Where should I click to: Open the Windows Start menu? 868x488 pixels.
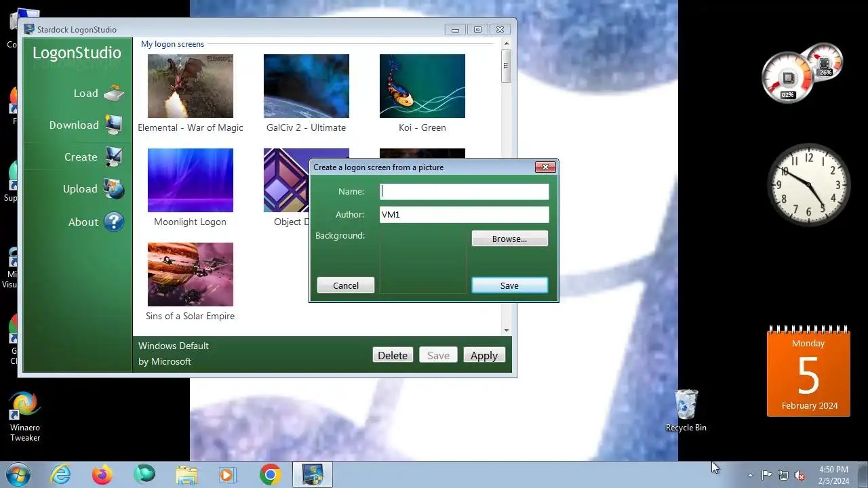(x=18, y=474)
